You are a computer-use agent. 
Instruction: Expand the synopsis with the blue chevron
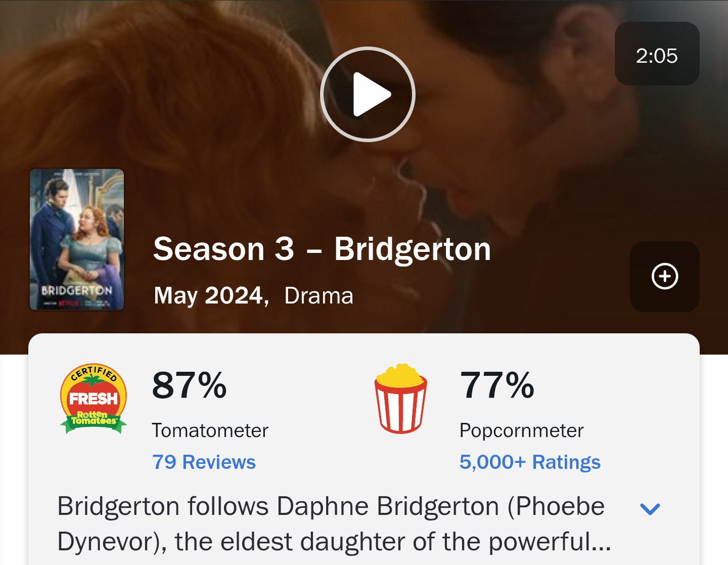point(650,509)
